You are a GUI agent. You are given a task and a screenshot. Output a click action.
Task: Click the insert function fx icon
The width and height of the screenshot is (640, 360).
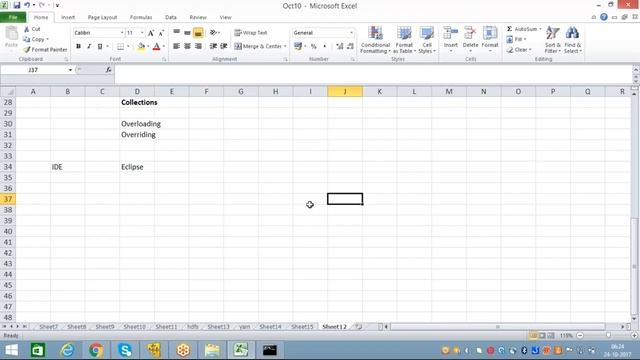pyautogui.click(x=108, y=70)
